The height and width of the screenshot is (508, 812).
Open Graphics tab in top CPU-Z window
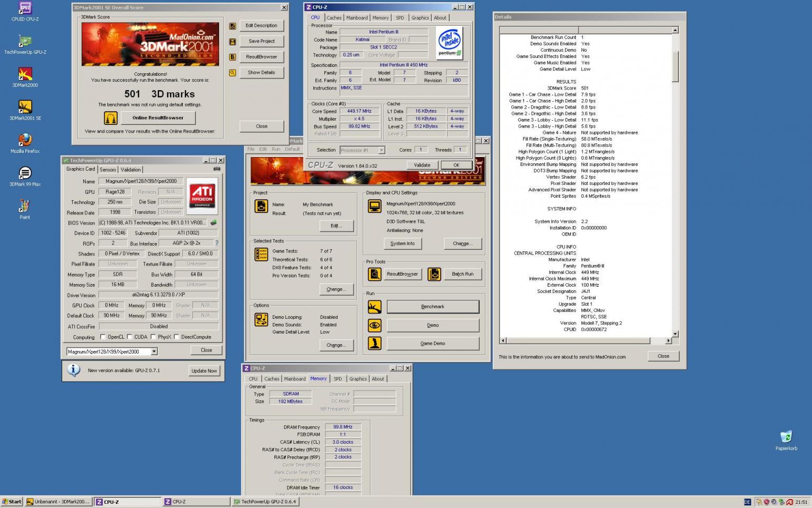pos(420,18)
